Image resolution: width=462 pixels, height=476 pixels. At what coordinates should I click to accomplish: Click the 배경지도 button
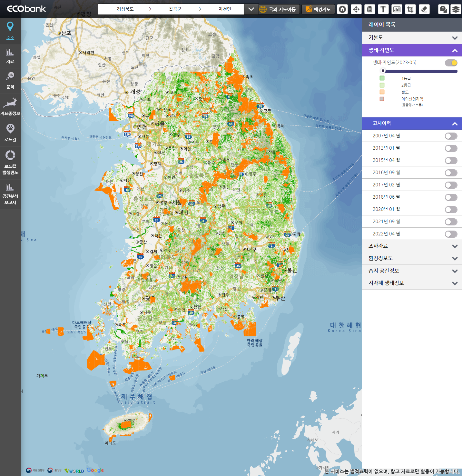(x=318, y=9)
